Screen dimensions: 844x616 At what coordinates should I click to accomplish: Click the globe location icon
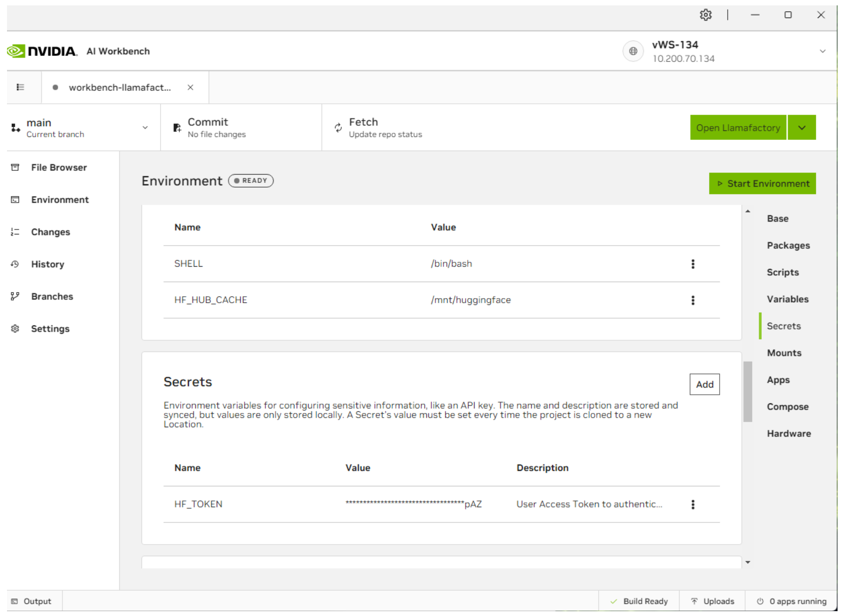pyautogui.click(x=633, y=52)
